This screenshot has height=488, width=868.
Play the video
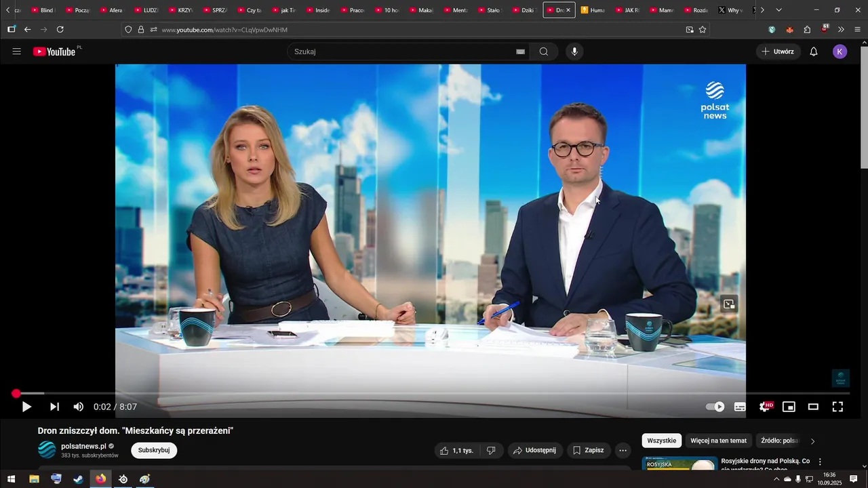[x=26, y=407]
